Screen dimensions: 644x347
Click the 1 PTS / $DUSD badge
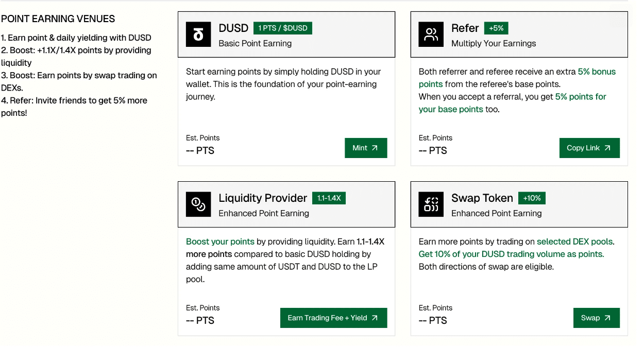click(x=283, y=28)
